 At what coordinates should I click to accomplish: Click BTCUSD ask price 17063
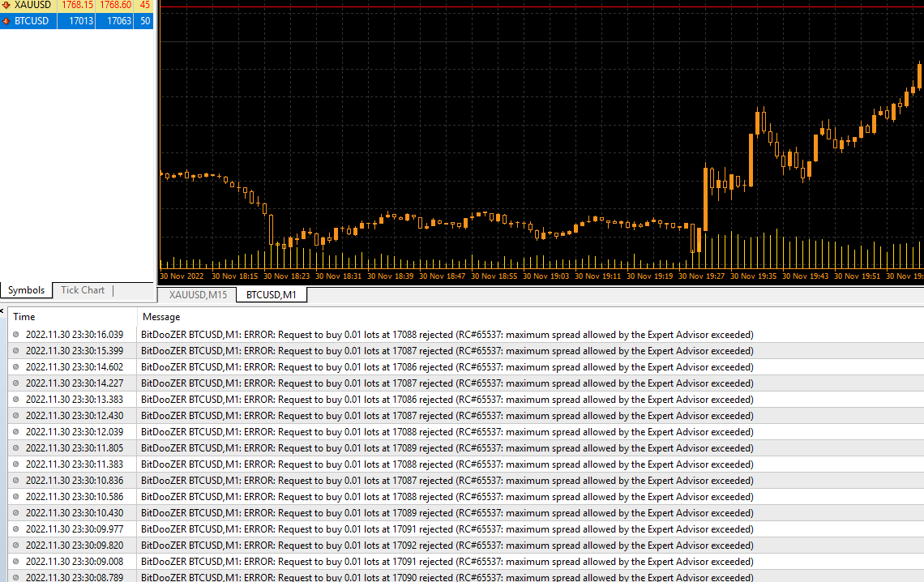(x=119, y=21)
